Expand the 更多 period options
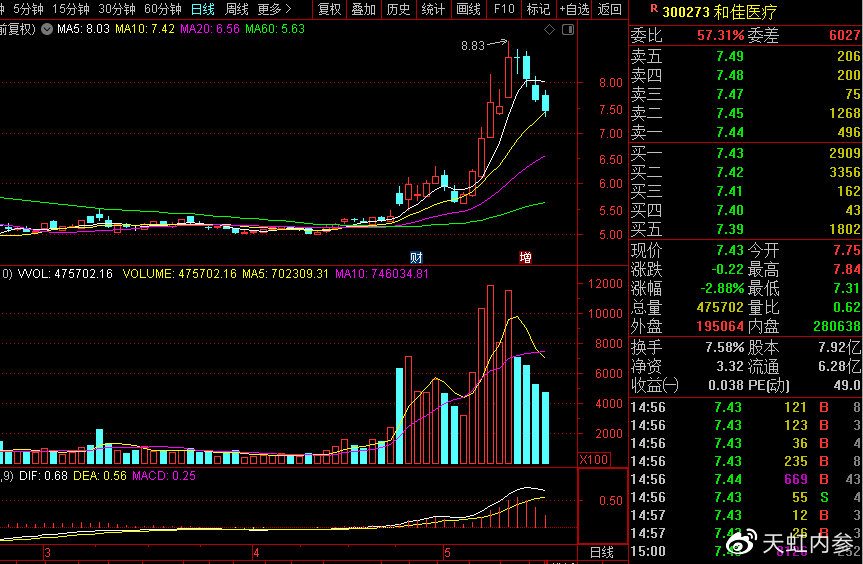 (x=273, y=9)
